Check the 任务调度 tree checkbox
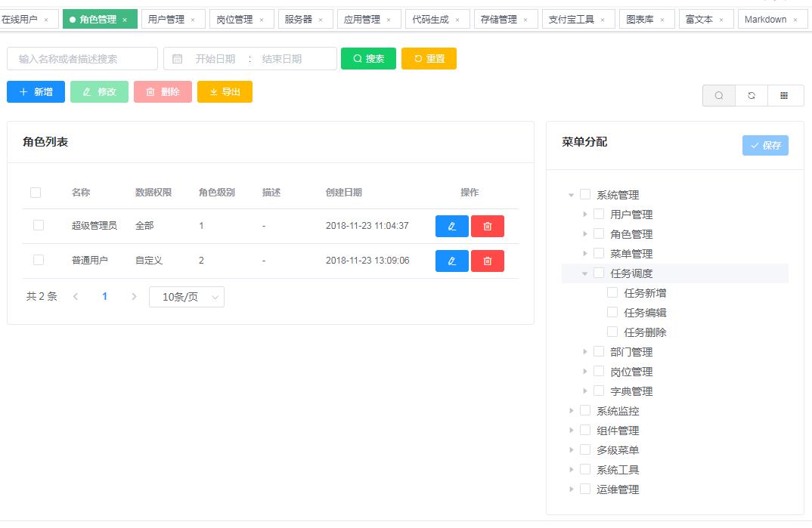This screenshot has height=528, width=812. pyautogui.click(x=599, y=273)
